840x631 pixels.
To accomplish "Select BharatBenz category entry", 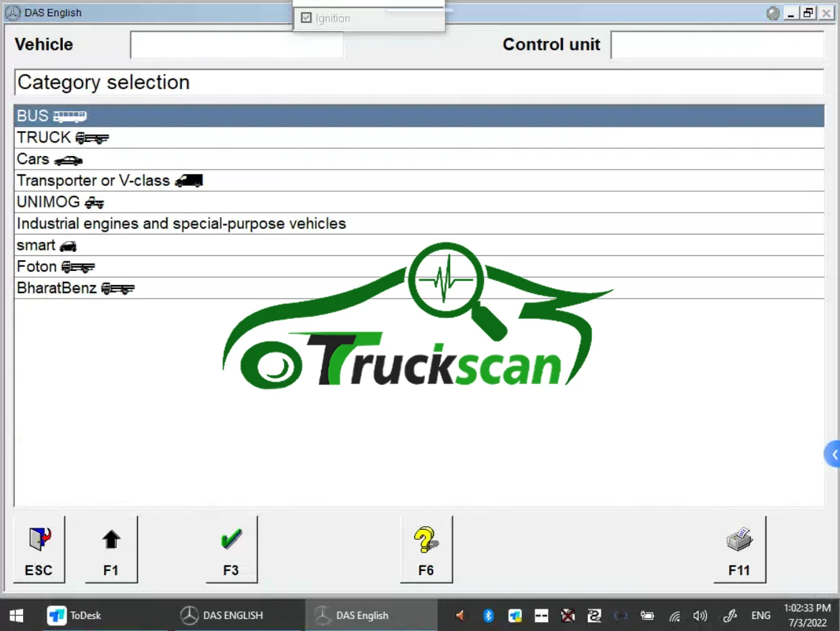I will click(x=419, y=288).
